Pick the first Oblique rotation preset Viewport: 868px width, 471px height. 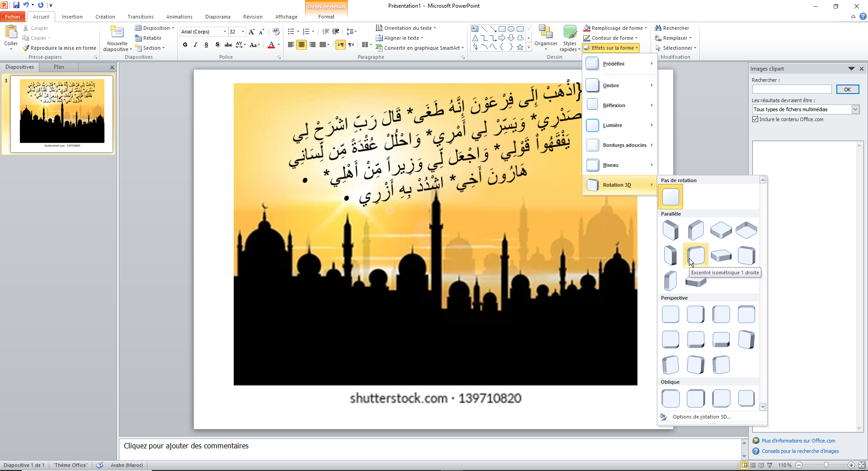tap(670, 398)
